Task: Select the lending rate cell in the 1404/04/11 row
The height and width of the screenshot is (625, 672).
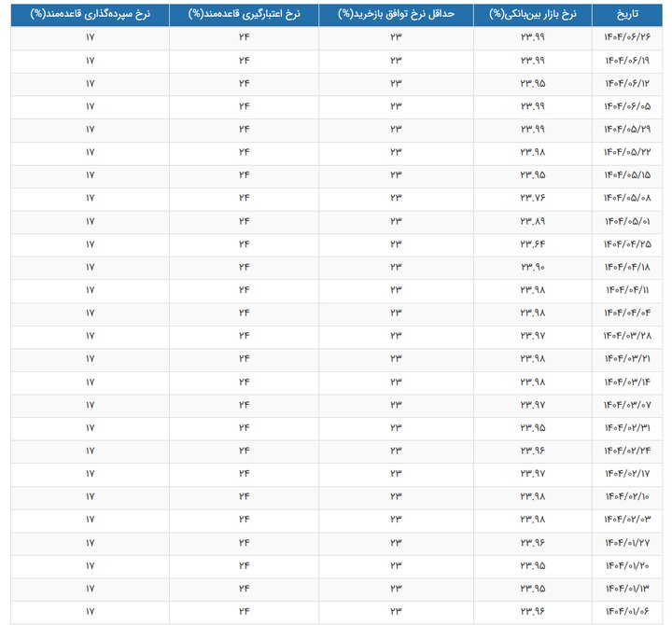Action: [244, 289]
